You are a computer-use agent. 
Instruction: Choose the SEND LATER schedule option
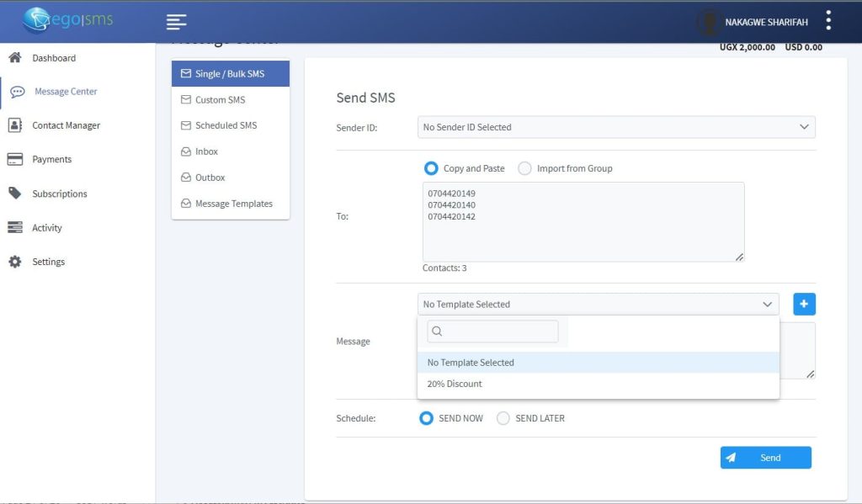coord(503,418)
